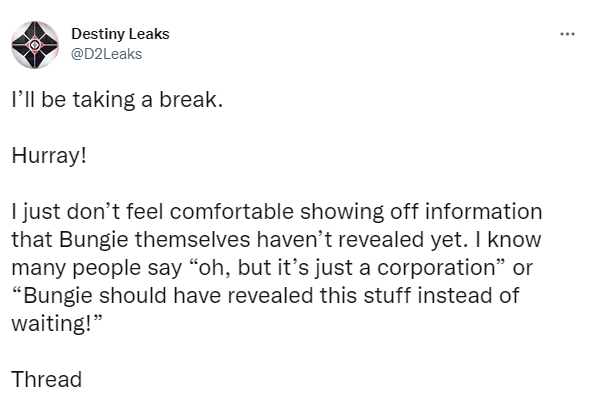Click the word "waiting!" in the tweet

(51, 324)
